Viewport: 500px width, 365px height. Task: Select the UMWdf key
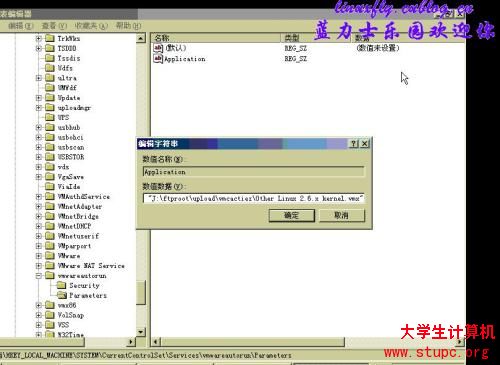[x=67, y=88]
